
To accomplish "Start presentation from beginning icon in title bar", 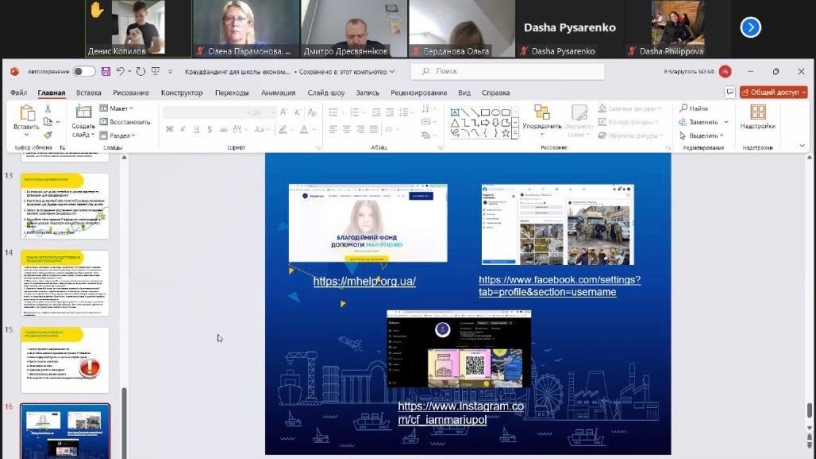I will (x=155, y=71).
